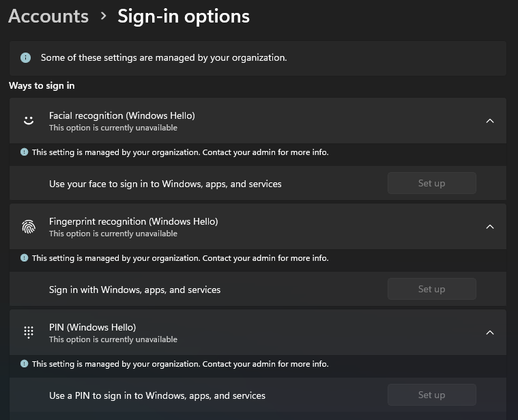
Task: Click unavailable text under Facial recognition
Action: (x=113, y=128)
